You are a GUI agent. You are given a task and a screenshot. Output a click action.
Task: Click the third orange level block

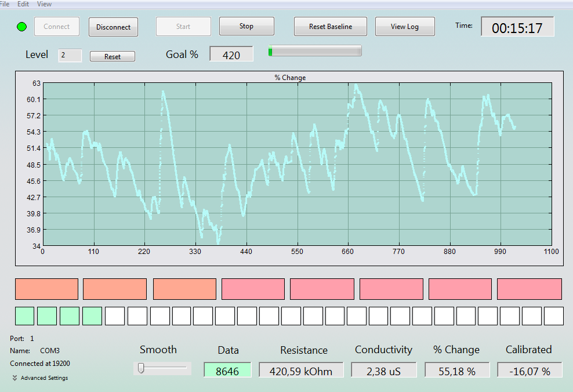click(x=184, y=289)
